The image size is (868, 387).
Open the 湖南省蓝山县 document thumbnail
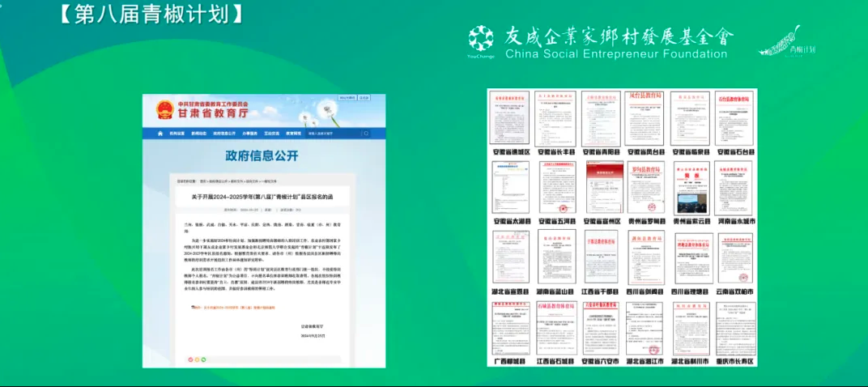pos(557,257)
